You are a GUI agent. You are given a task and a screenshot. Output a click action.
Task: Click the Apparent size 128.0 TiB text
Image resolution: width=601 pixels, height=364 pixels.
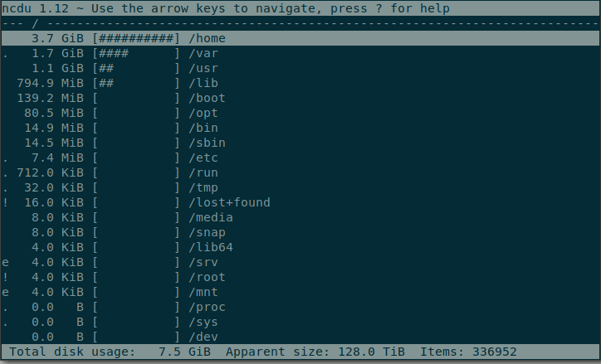[x=315, y=352]
